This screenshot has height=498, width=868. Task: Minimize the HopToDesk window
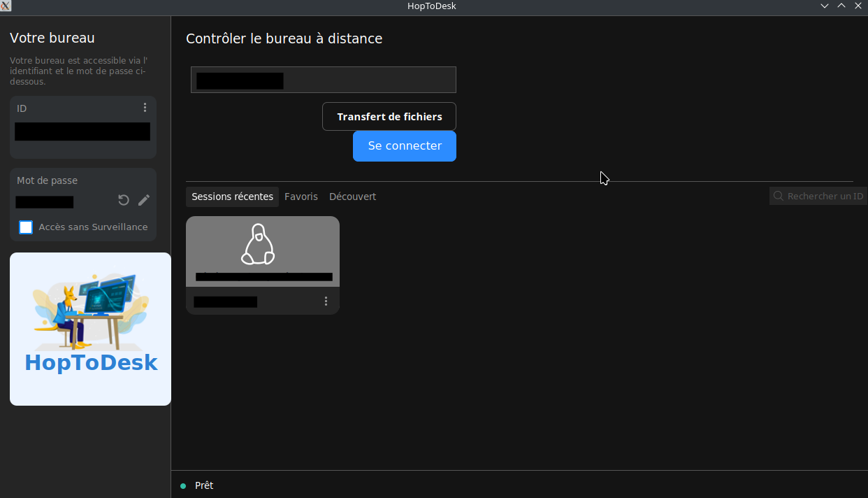[825, 6]
